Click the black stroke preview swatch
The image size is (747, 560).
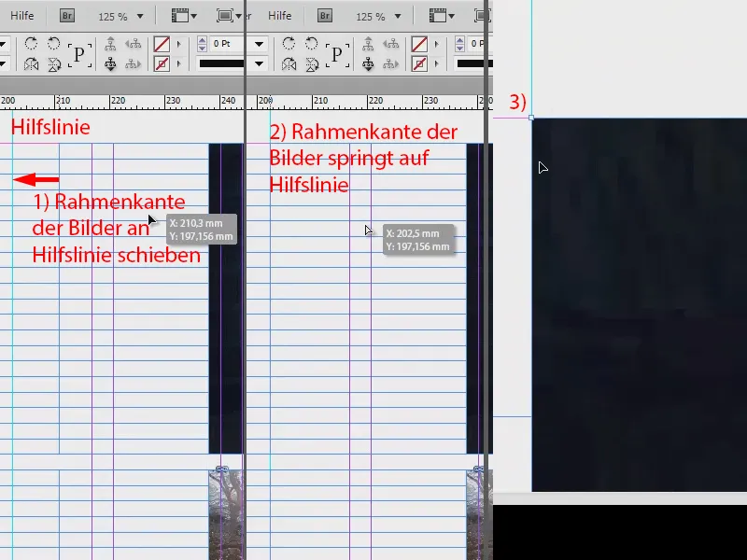click(221, 63)
